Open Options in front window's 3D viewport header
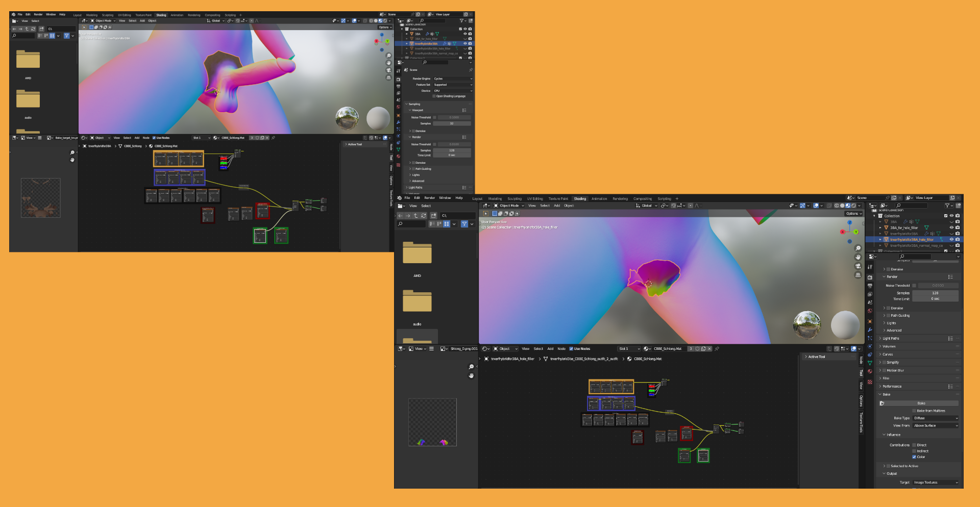Image resolution: width=980 pixels, height=507 pixels. 853,214
